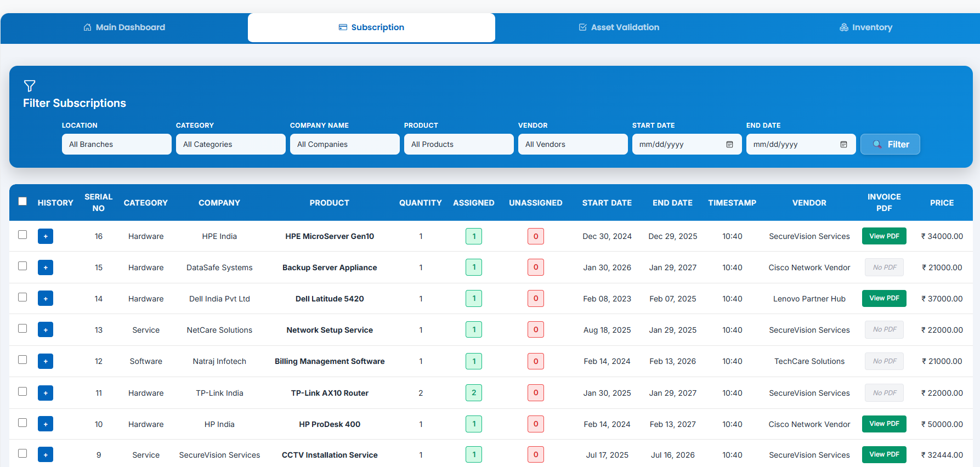Image resolution: width=980 pixels, height=467 pixels.
Task: Click the Start Date input field
Action: [x=687, y=144]
